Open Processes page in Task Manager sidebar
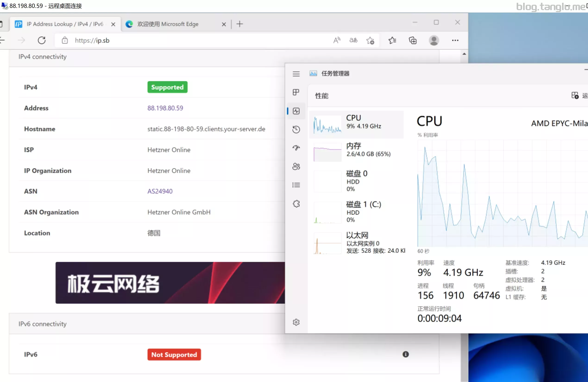588x382 pixels. click(296, 92)
